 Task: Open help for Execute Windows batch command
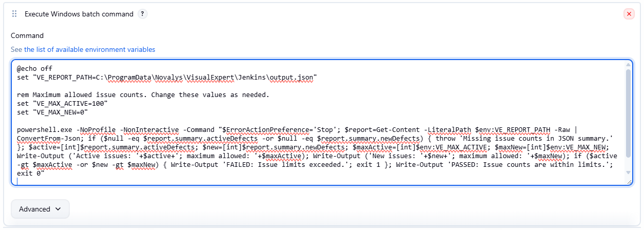[x=142, y=14]
